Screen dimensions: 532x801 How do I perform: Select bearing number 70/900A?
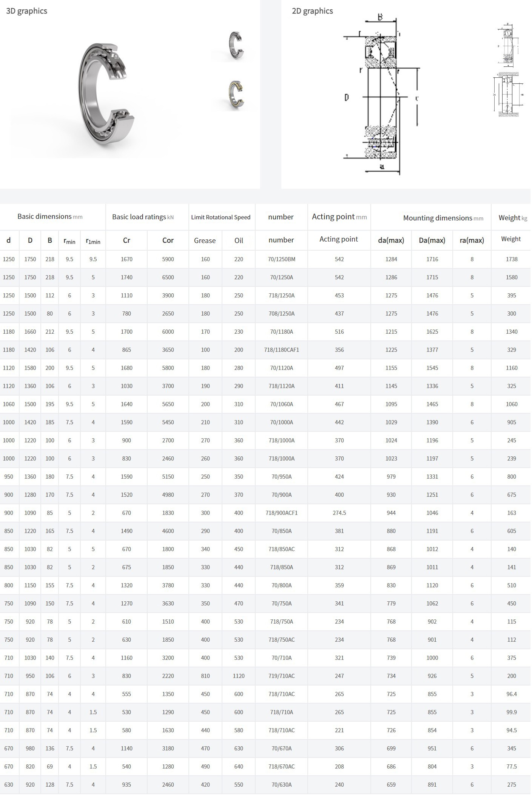point(282,495)
